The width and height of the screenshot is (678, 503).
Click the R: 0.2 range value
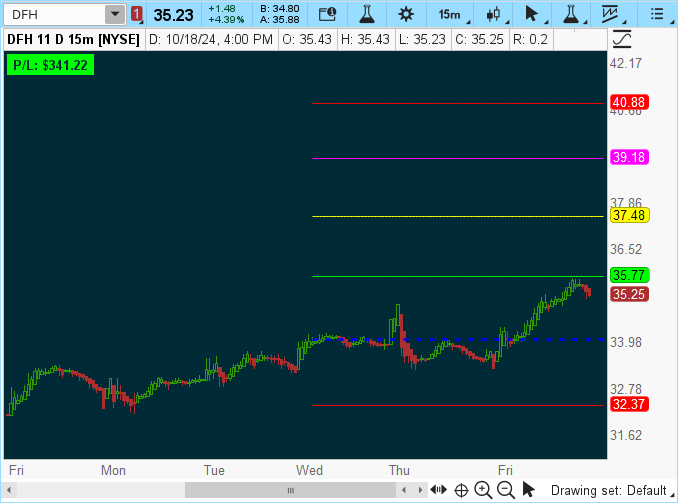530,39
